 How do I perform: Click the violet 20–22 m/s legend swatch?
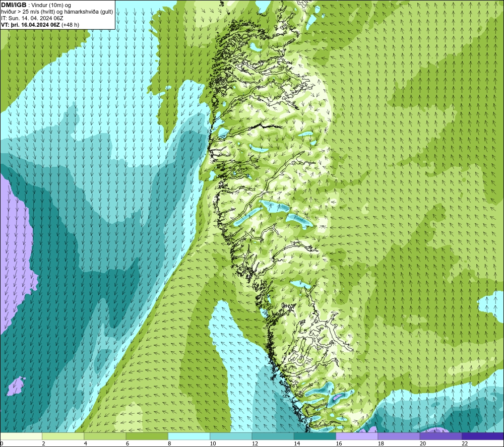(440, 436)
